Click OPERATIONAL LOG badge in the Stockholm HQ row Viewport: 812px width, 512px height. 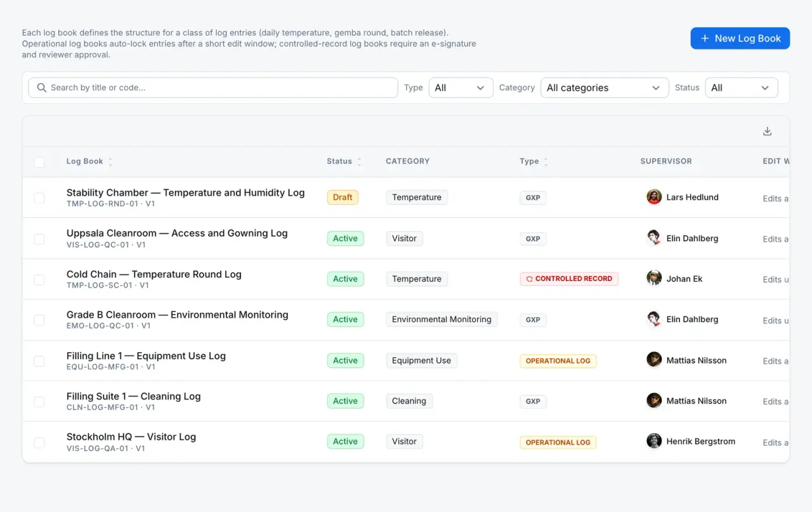coord(558,442)
